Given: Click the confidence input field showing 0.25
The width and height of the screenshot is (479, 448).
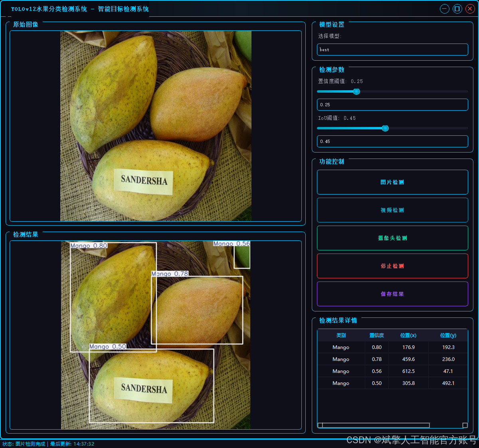Looking at the screenshot, I should 392,105.
